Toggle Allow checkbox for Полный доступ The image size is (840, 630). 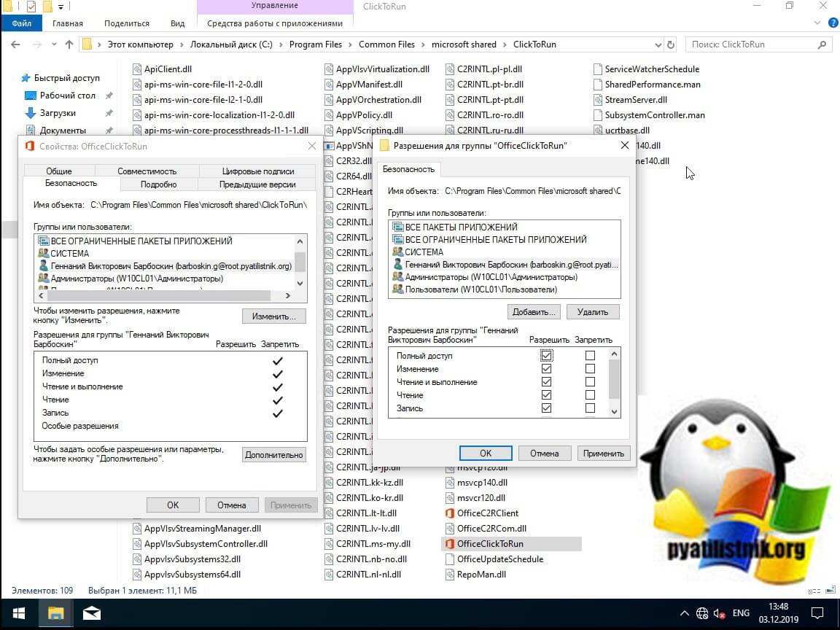[x=547, y=356]
